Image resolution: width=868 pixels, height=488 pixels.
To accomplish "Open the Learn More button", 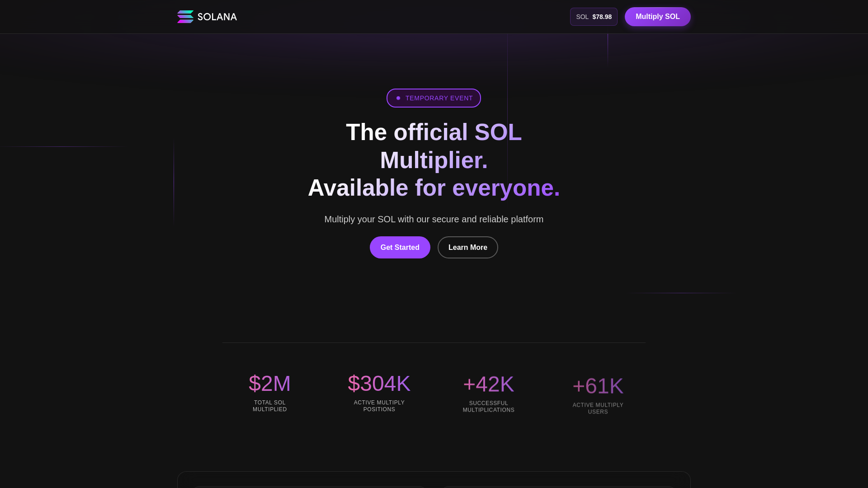I will [x=468, y=248].
